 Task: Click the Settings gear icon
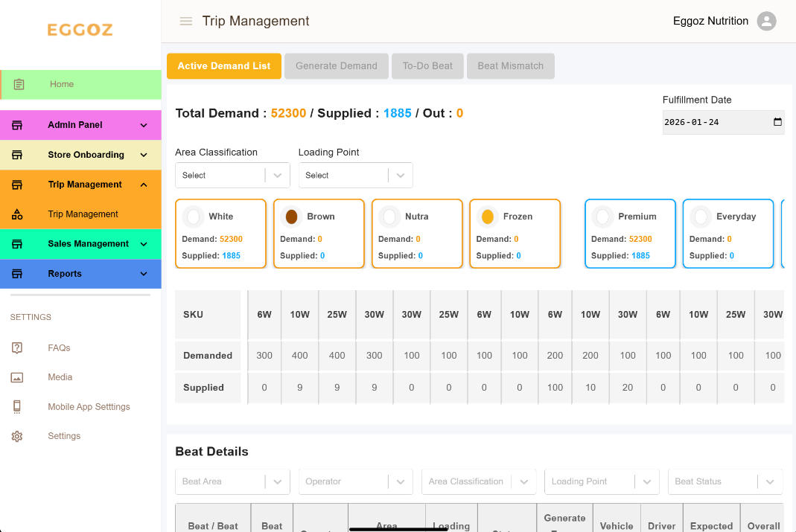17,437
